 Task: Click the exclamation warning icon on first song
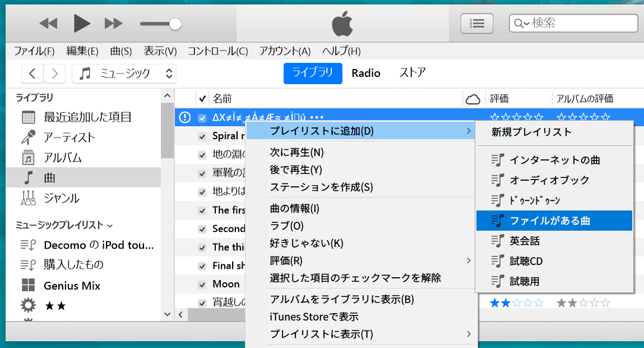pos(184,117)
